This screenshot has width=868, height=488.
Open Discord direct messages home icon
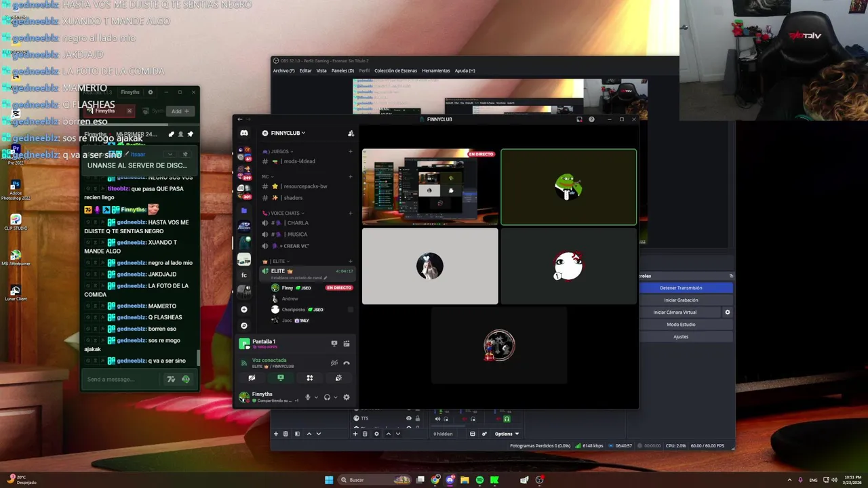click(244, 133)
